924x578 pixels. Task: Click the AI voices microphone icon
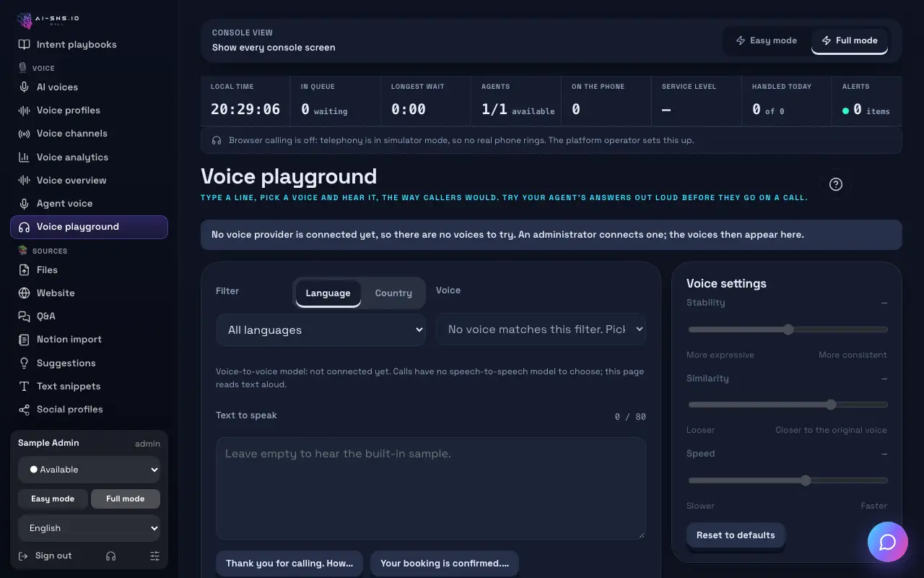pos(25,87)
